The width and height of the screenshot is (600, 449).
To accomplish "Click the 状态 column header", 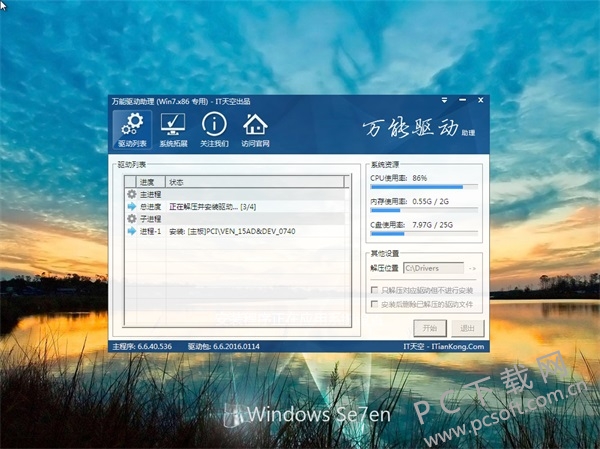I will coord(254,182).
